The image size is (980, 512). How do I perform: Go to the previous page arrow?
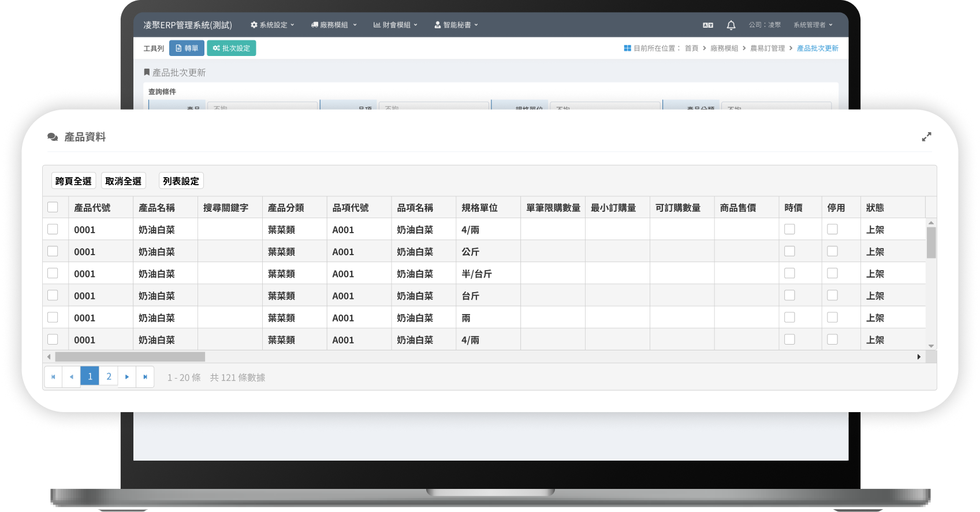(72, 377)
